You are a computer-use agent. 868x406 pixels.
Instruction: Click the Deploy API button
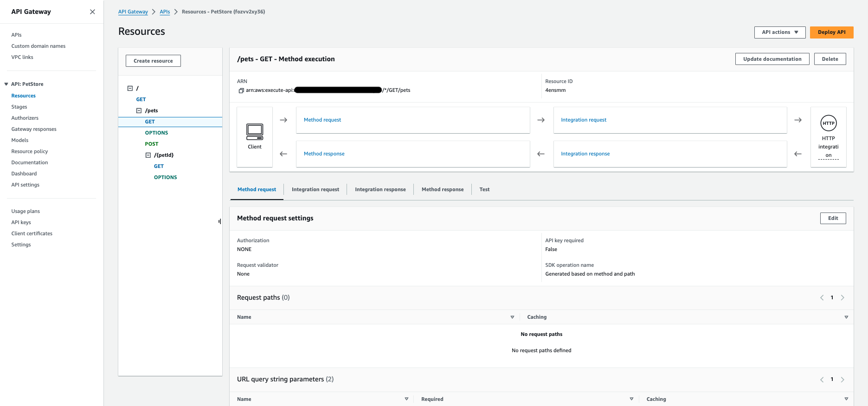(x=831, y=32)
